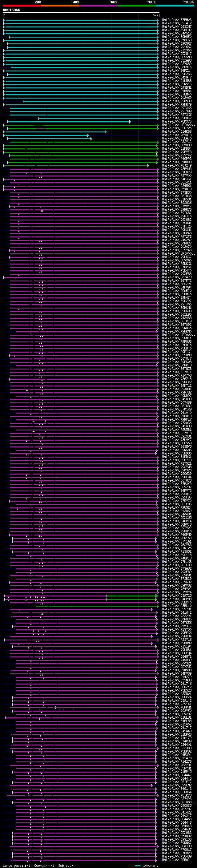Screen dimensions: 197x868
Task: Click the label UniRef100_Q40252
Action: click(177, 240)
